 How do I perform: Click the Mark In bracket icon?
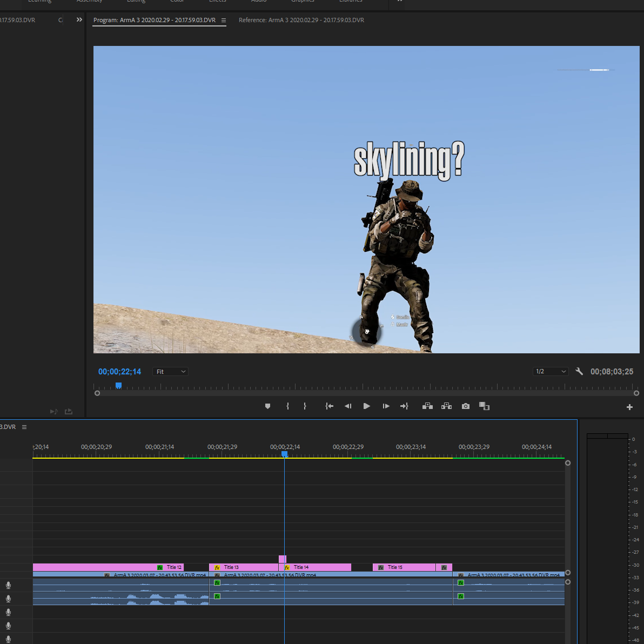287,406
